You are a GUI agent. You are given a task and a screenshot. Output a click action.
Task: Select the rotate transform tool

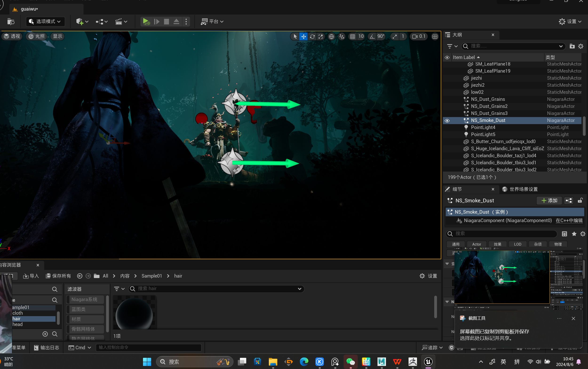[312, 37]
